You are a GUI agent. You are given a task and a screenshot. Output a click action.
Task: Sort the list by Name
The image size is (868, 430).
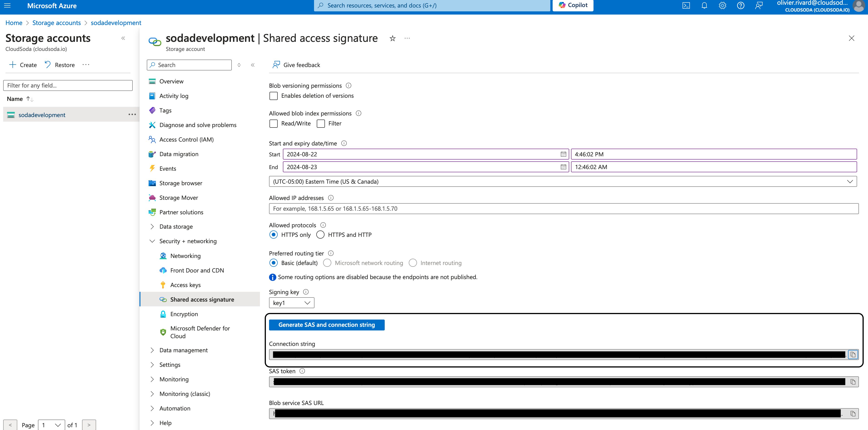pyautogui.click(x=20, y=99)
